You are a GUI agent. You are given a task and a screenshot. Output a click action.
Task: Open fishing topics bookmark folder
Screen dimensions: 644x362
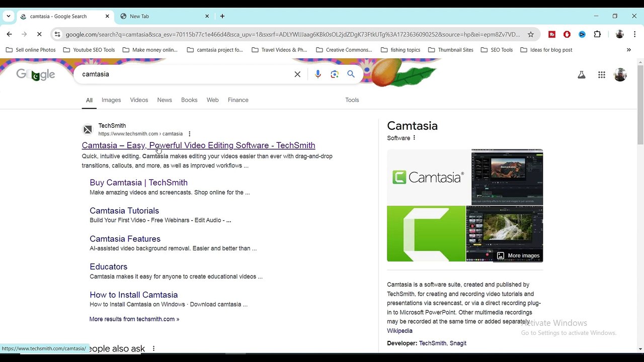(400, 50)
